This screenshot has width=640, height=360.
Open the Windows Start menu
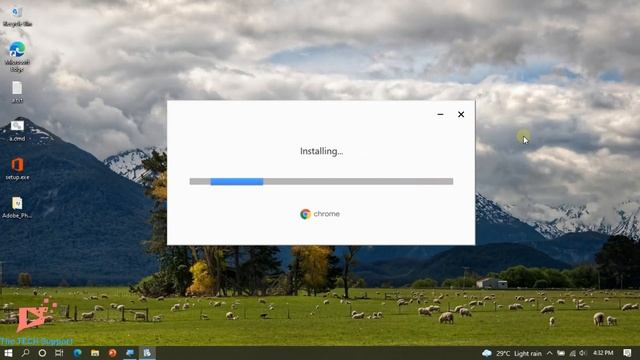[8, 353]
